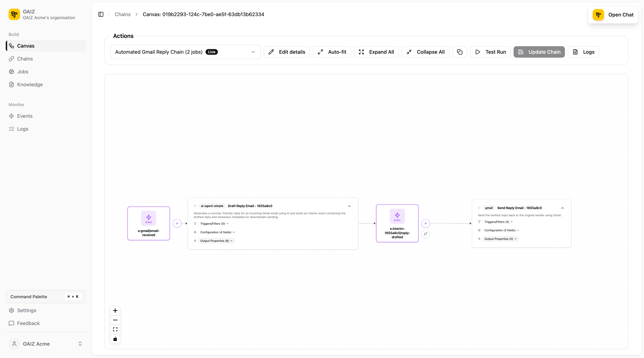
Task: Switch to Jobs in the Build section
Action: pos(23,72)
